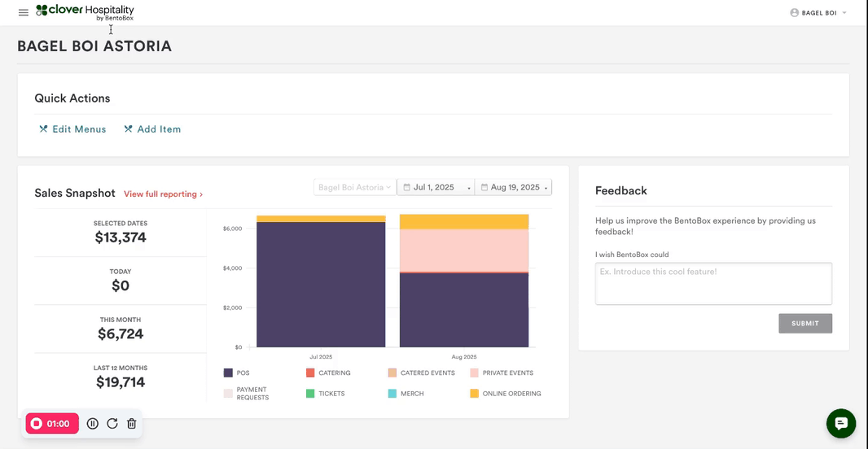Click utensils icon beside Edit Menus
The width and height of the screenshot is (868, 449).
click(x=43, y=129)
